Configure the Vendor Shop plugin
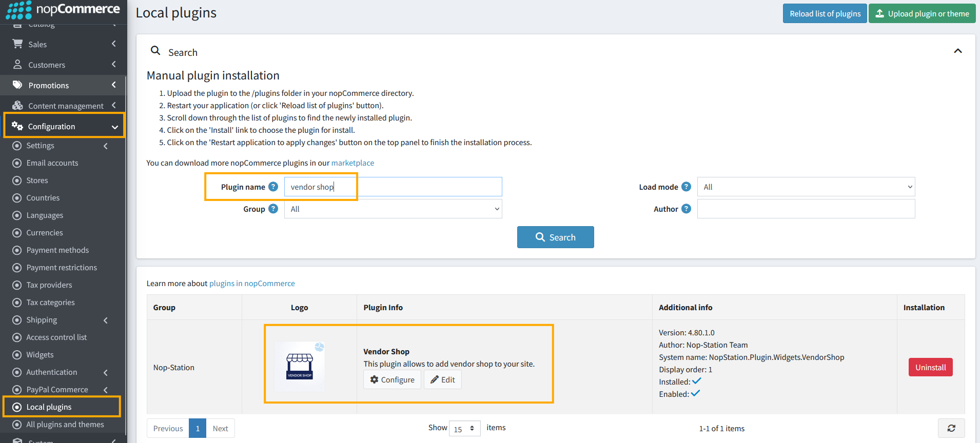Screen dimensions: 980x443 click(393, 379)
